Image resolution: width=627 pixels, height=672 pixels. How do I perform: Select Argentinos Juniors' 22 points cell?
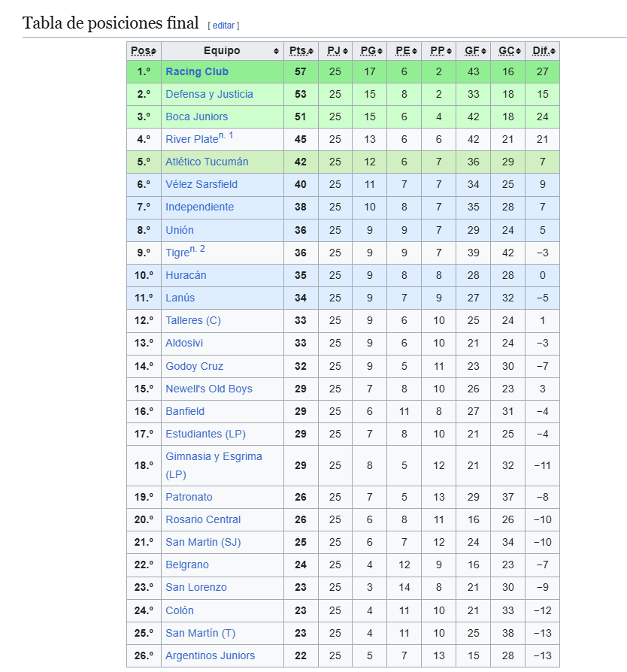click(x=301, y=655)
